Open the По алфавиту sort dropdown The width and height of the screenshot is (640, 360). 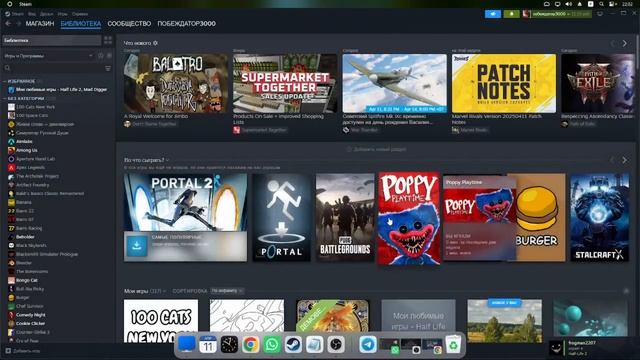coord(227,291)
